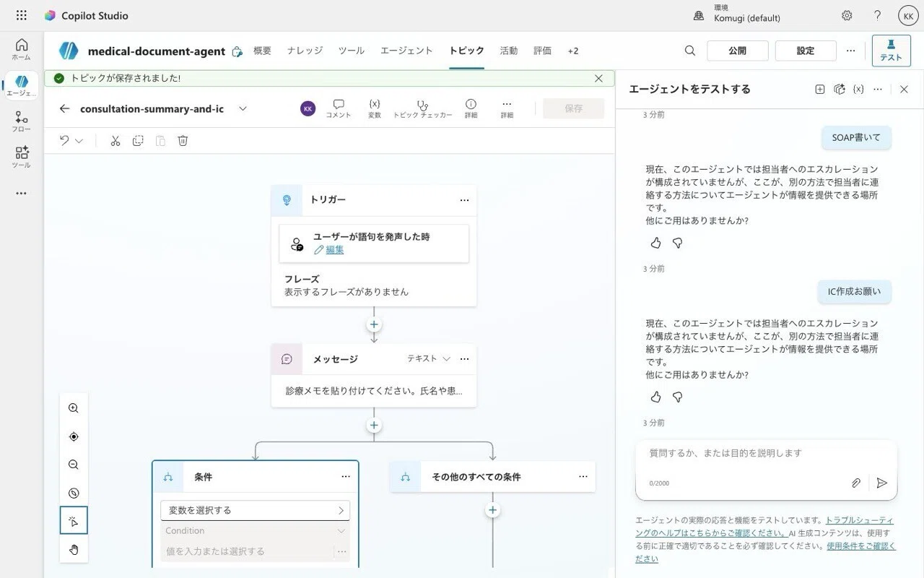
Task: Click the send arrow in the chat box
Action: [x=881, y=483]
